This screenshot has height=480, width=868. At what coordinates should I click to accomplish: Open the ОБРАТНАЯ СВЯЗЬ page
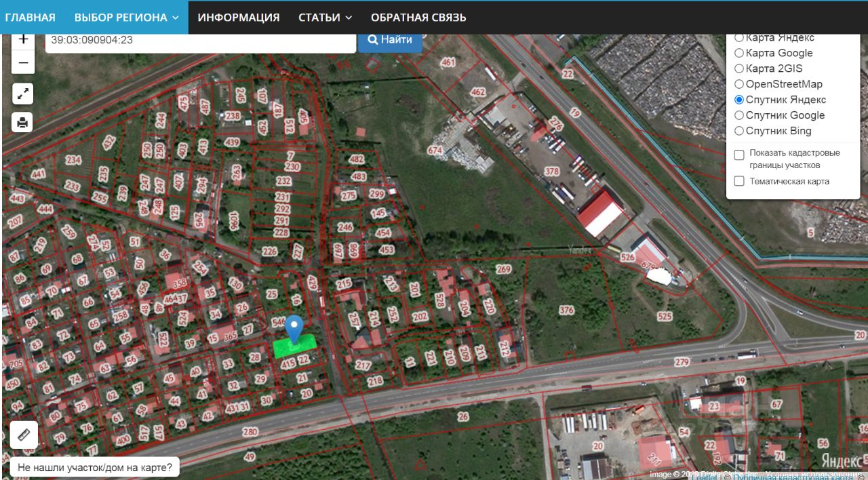click(418, 17)
